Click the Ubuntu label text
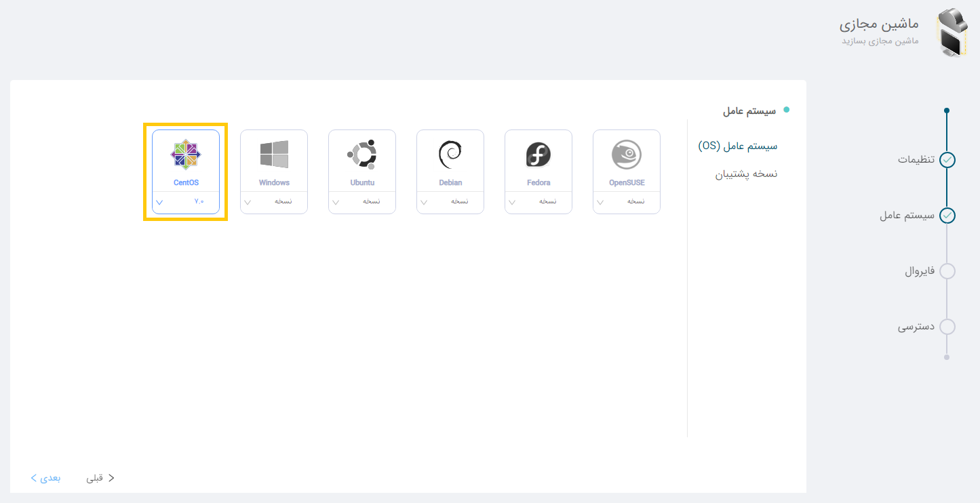This screenshot has height=503, width=980. 362,183
